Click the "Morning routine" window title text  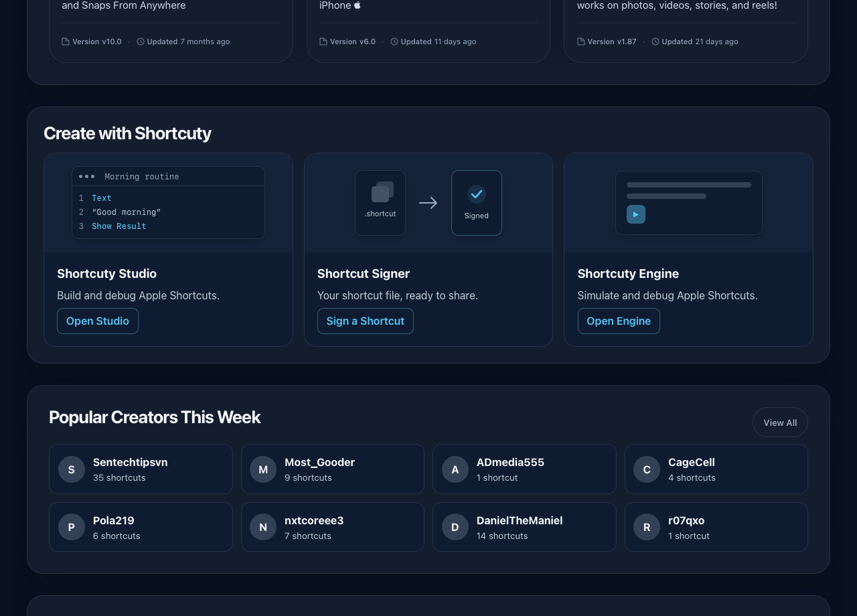click(142, 177)
